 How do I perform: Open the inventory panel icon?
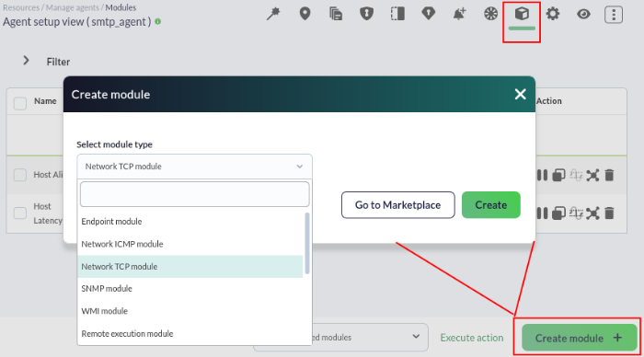(x=397, y=14)
